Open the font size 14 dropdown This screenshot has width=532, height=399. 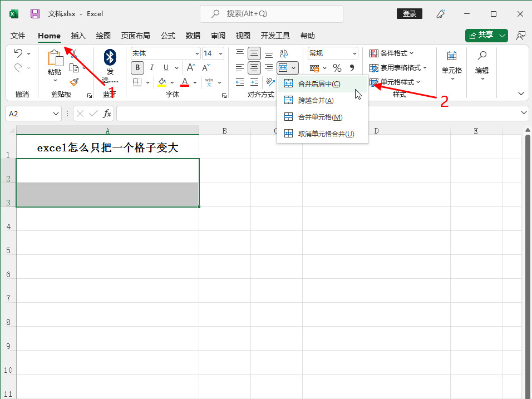click(220, 53)
